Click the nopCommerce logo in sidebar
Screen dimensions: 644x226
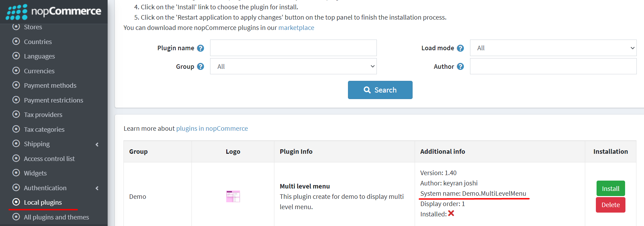pyautogui.click(x=54, y=12)
